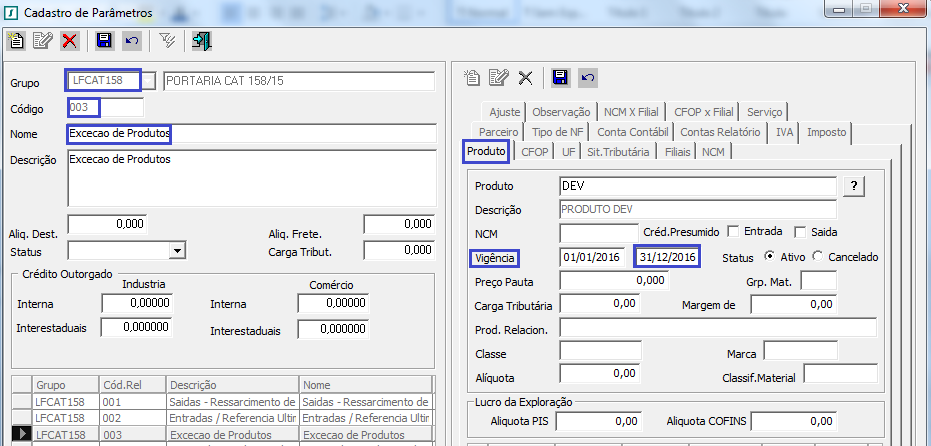This screenshot has height=446, width=931.
Task: Switch to the CFOP tab
Action: click(535, 152)
